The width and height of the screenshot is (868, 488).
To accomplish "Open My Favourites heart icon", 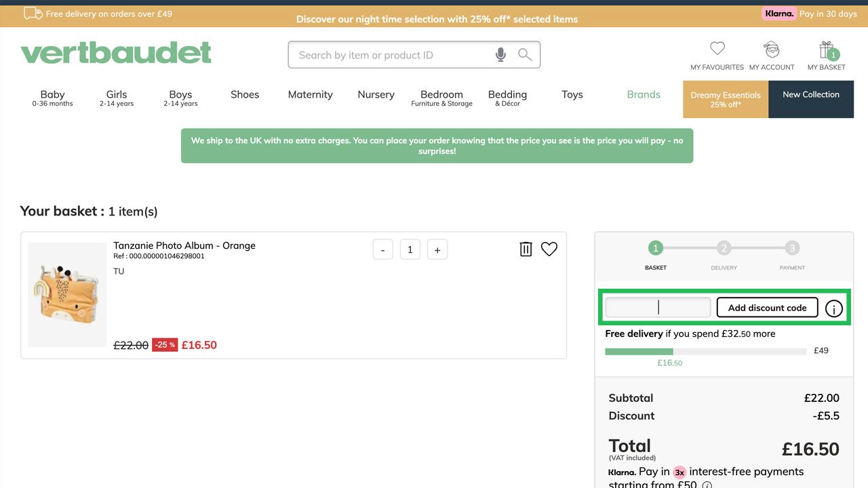I will tap(717, 49).
